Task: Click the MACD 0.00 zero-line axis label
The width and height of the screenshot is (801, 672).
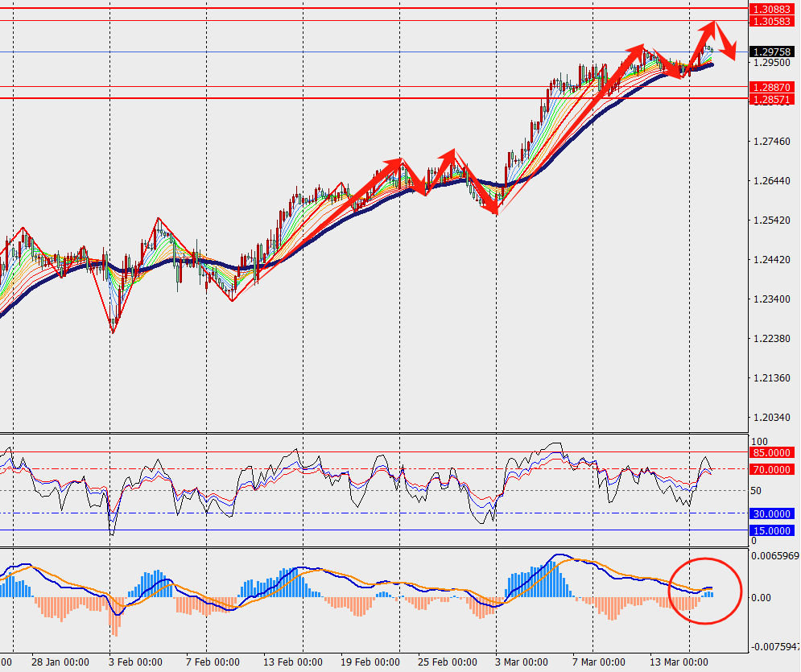Action: pyautogui.click(x=762, y=597)
